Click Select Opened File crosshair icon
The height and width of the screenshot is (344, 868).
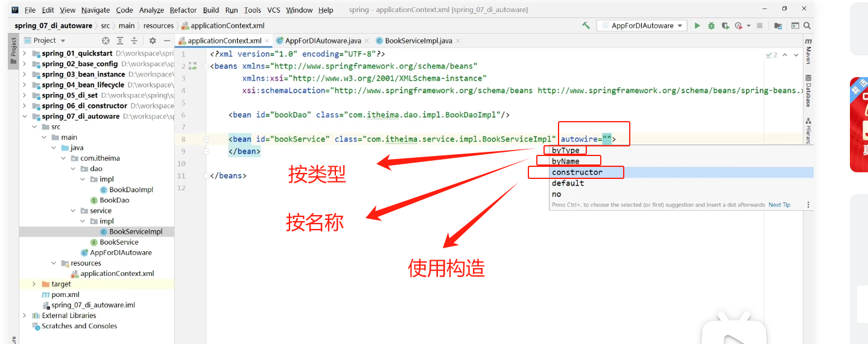pyautogui.click(x=106, y=40)
